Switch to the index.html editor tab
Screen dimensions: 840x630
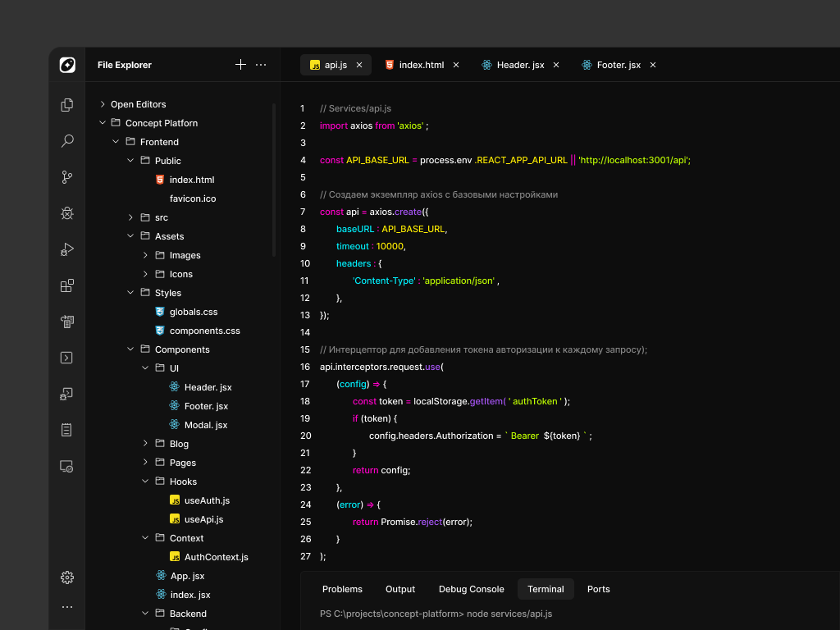click(422, 65)
